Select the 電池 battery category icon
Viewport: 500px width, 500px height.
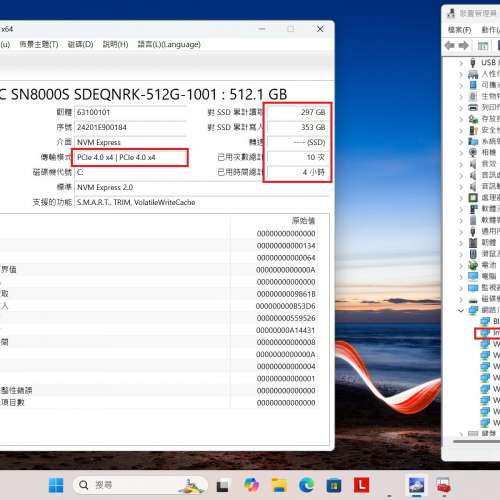473,265
